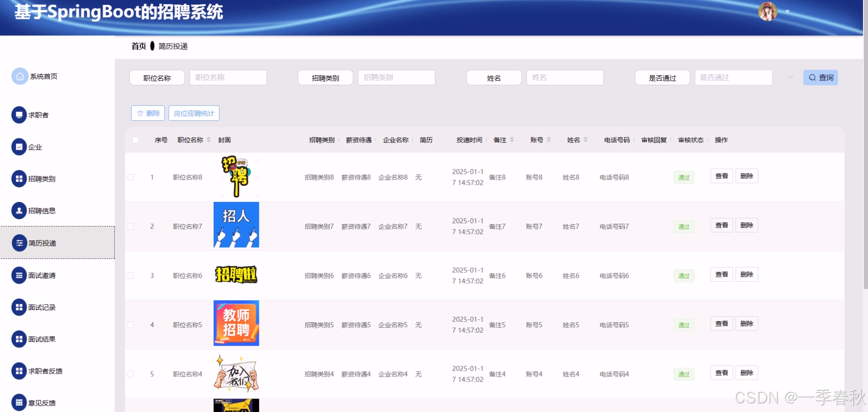Image resolution: width=868 pixels, height=412 pixels.
Task: Click cell text 薪资待遇6
Action: [x=356, y=276]
